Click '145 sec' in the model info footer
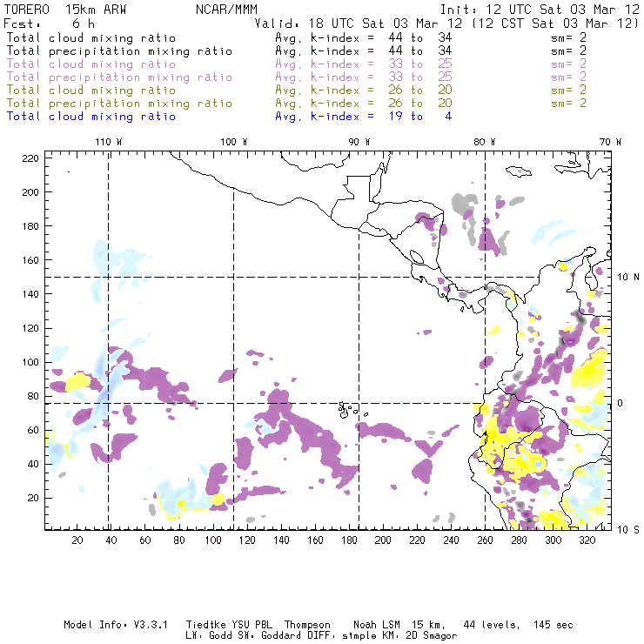The height and width of the screenshot is (644, 644). 553,625
